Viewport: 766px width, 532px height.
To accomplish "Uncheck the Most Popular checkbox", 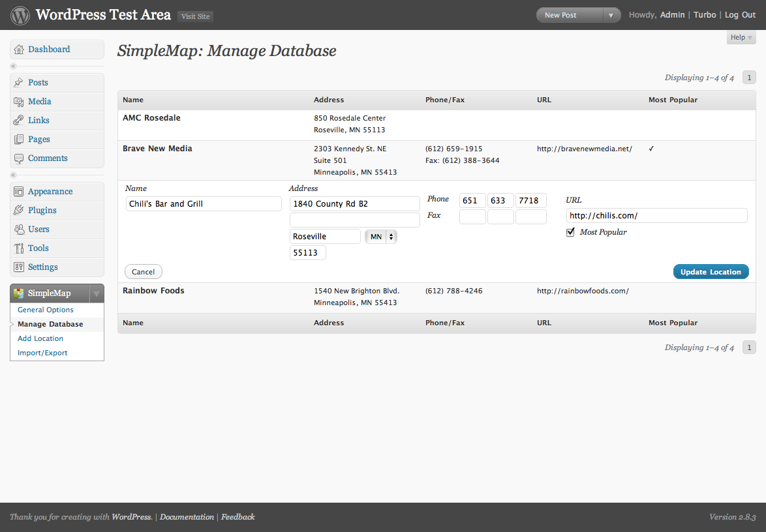I will coord(570,232).
